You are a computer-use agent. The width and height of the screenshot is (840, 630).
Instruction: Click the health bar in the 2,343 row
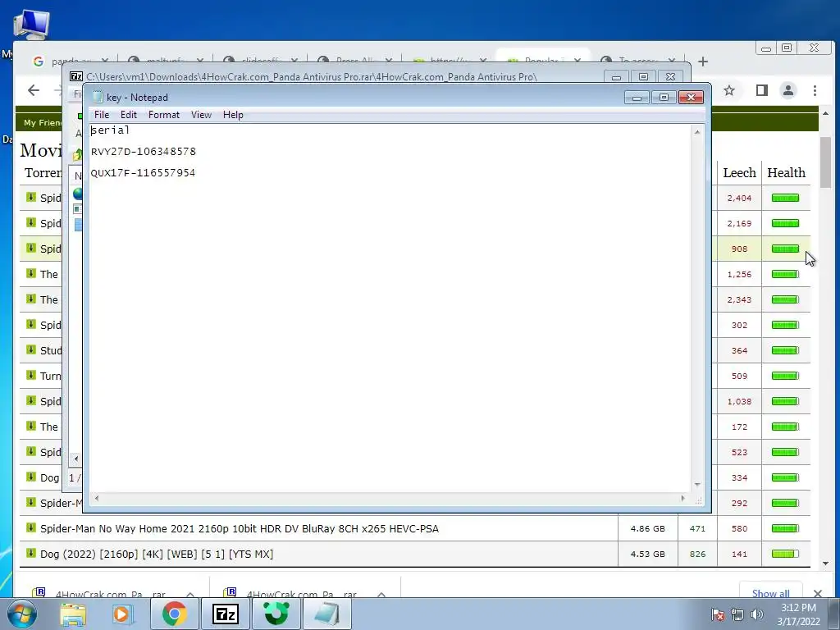tap(785, 299)
